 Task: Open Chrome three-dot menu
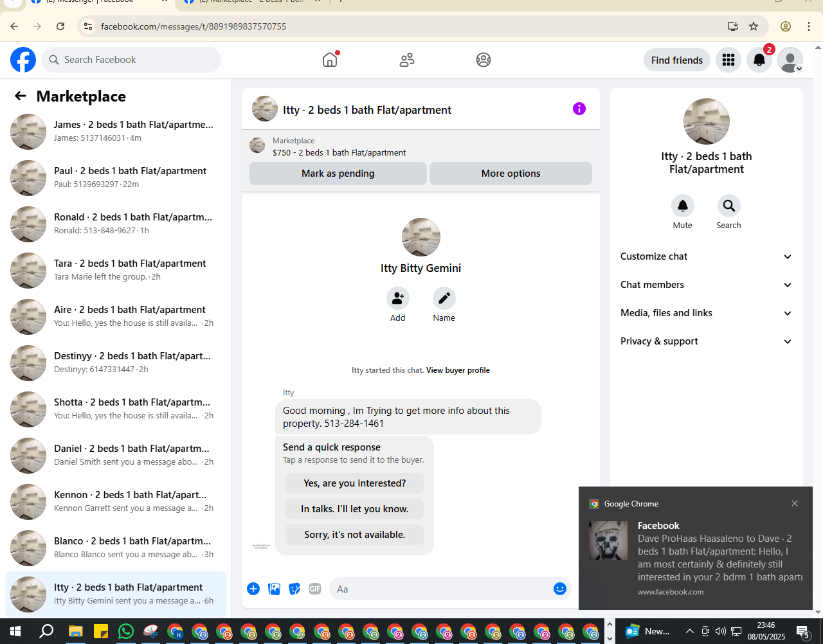(x=809, y=26)
